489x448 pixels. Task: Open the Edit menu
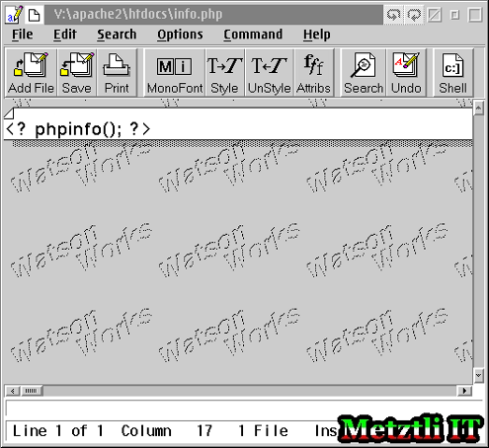(65, 35)
